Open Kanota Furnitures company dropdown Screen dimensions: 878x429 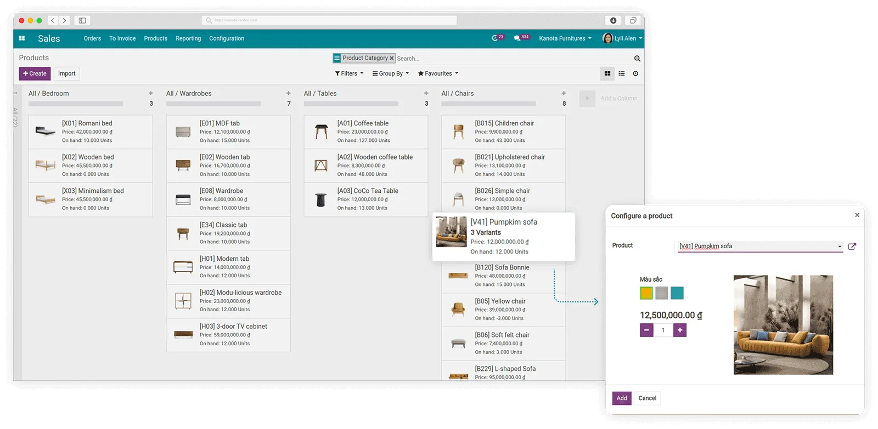tap(565, 39)
